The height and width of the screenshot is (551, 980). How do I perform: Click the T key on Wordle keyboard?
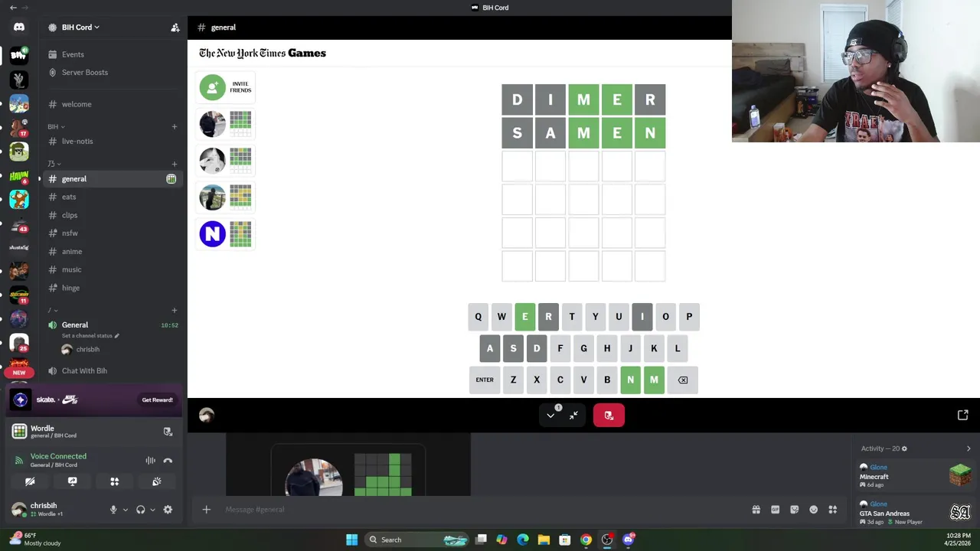[x=572, y=317]
